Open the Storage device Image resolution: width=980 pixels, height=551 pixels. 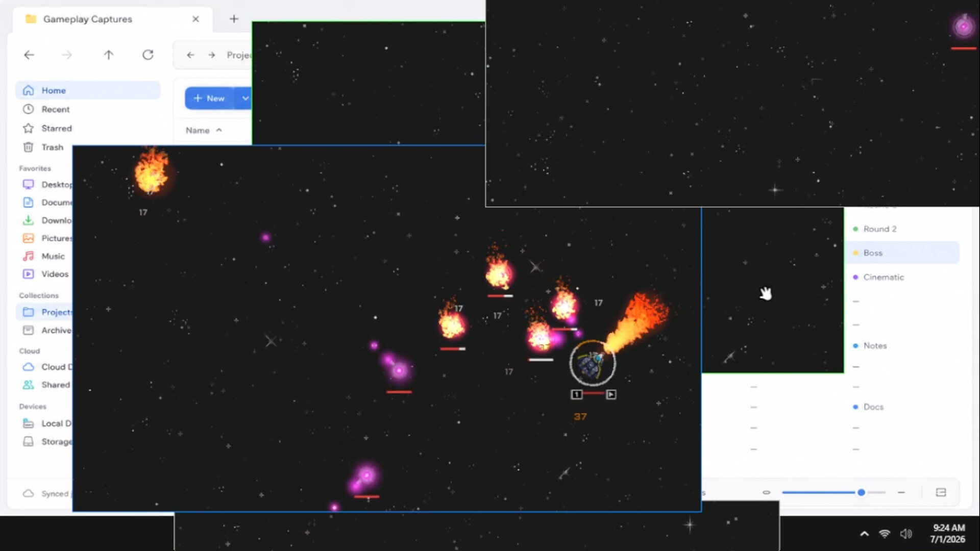coord(47,441)
